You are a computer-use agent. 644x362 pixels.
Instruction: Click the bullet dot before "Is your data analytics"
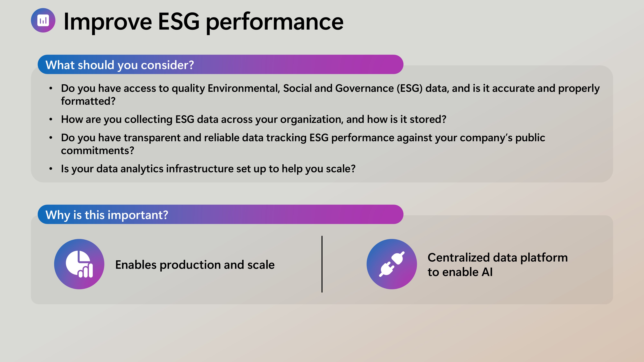51,169
